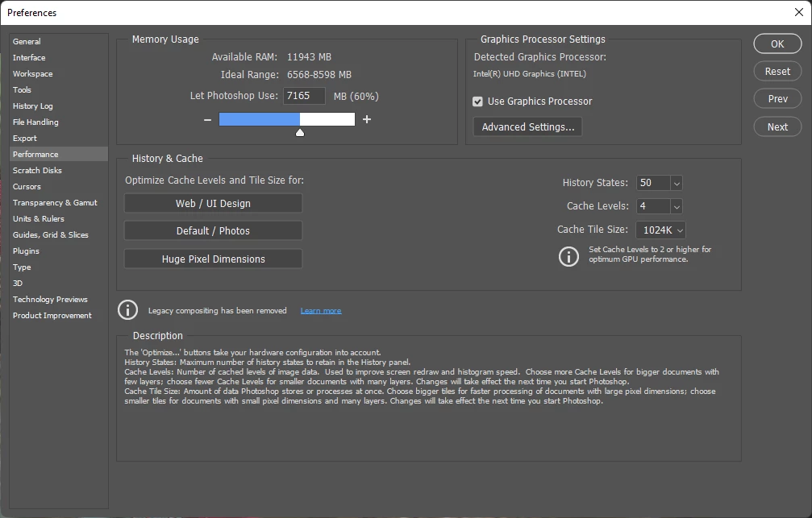
Task: Open Advanced Settings for graphics processor
Action: (527, 126)
